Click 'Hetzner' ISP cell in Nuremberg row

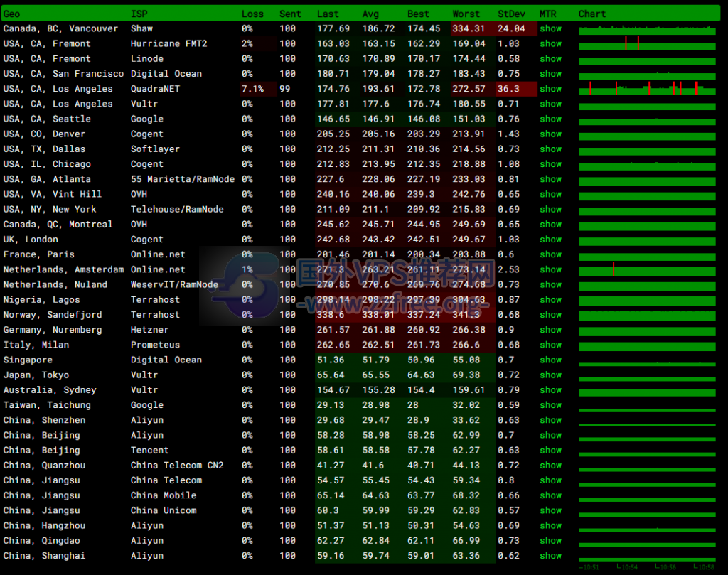click(149, 330)
